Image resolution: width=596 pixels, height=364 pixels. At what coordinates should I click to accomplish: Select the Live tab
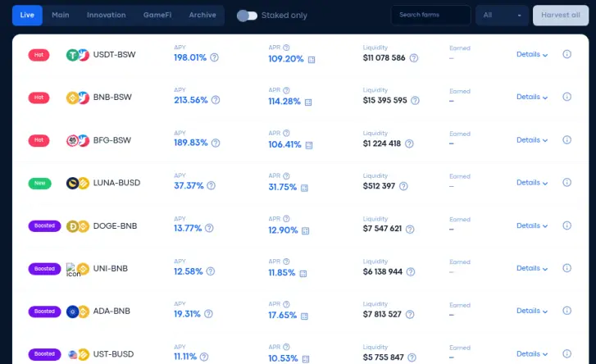(27, 16)
